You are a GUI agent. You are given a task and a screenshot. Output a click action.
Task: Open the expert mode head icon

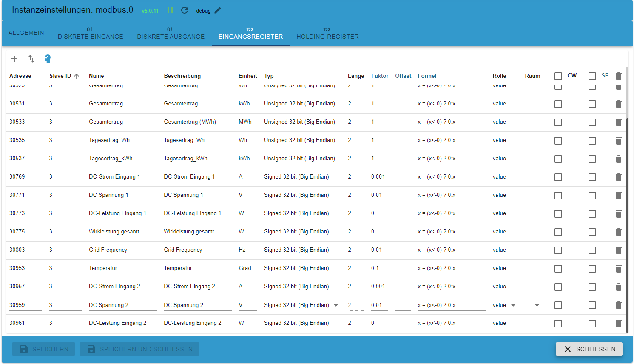pyautogui.click(x=48, y=59)
